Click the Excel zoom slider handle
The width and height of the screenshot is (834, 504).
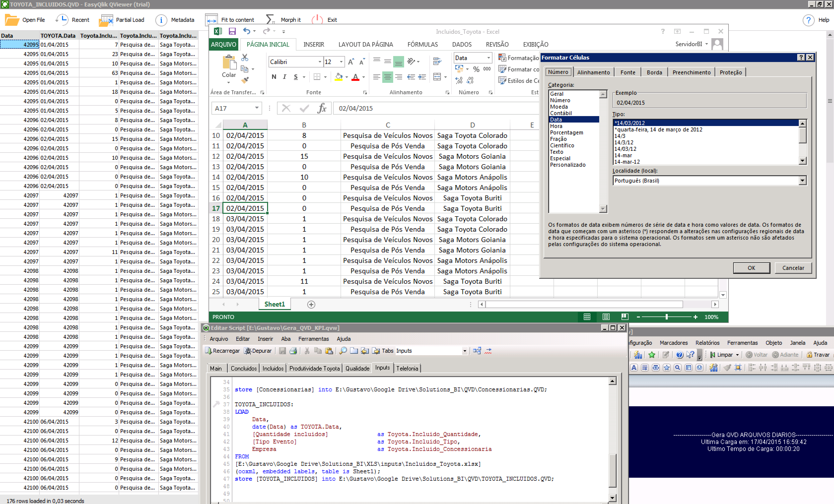pyautogui.click(x=666, y=317)
